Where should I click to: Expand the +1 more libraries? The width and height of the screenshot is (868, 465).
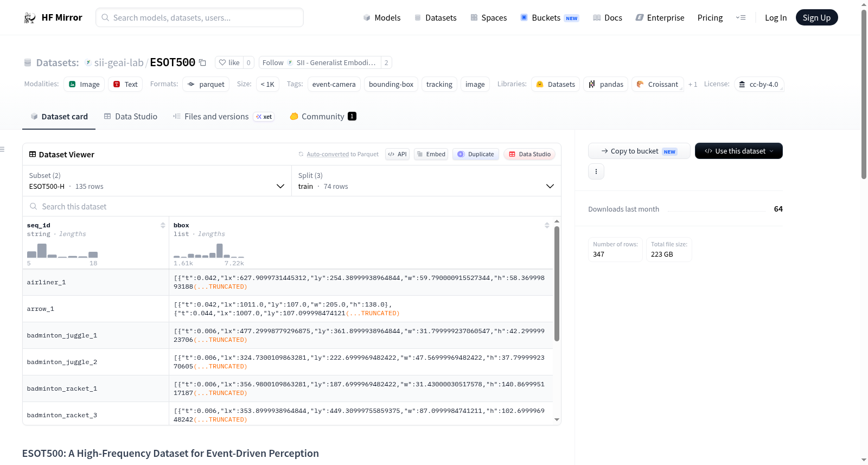pyautogui.click(x=693, y=84)
